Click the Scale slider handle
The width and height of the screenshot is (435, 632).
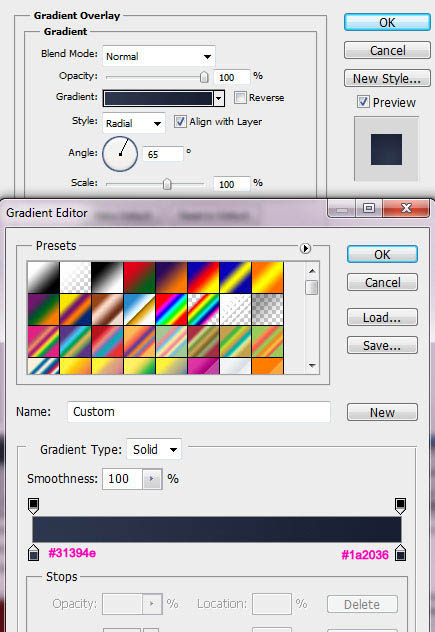(167, 184)
